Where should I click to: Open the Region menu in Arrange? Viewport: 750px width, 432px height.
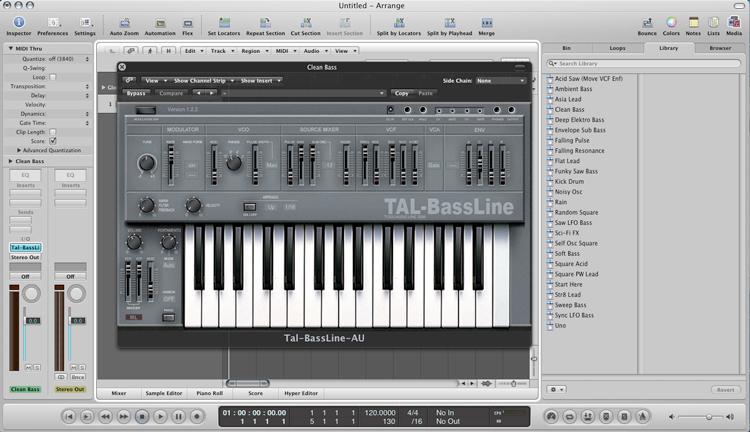coord(254,51)
